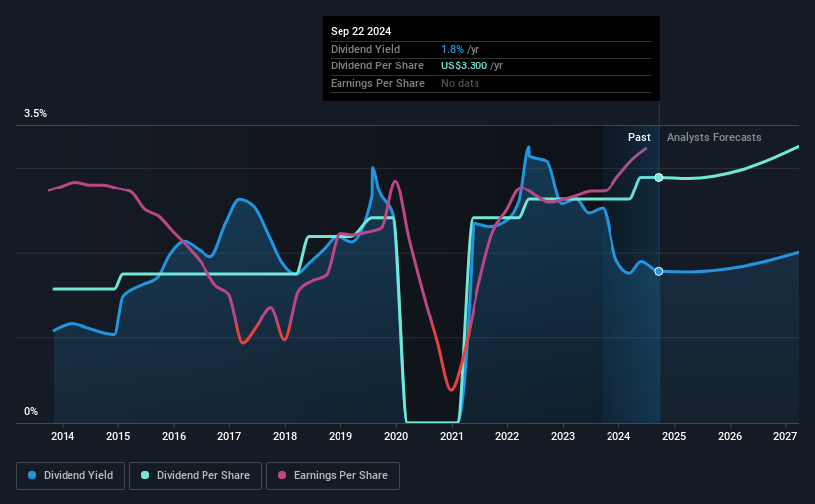
Task: Click the Past label in chart
Action: 639,137
